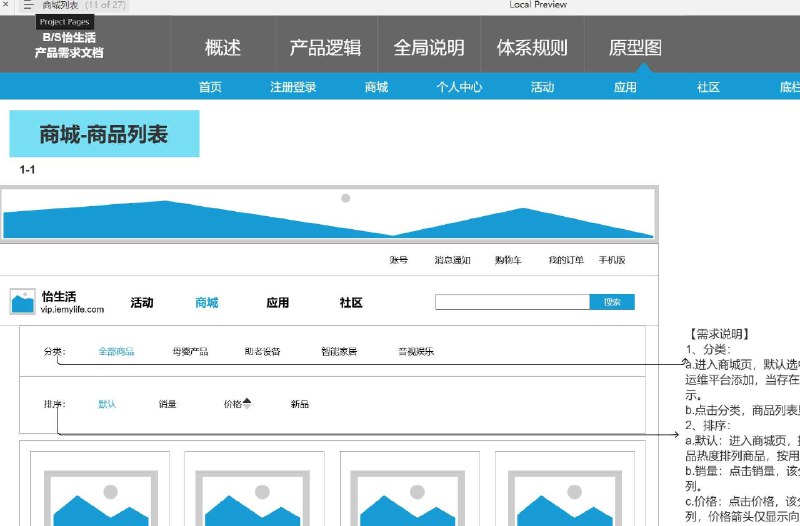Go to 首页 in the blue sub-navigation
This screenshot has width=800, height=526.
coord(210,87)
